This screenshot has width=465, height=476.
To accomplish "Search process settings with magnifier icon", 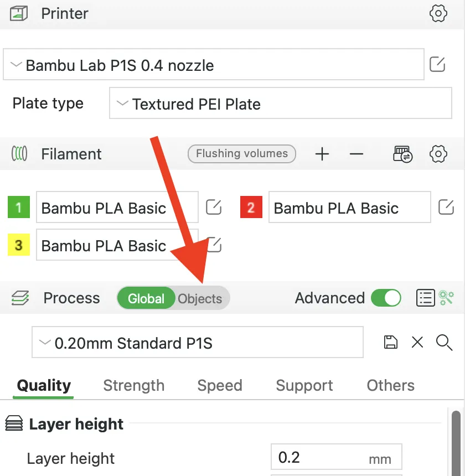I will click(x=444, y=343).
